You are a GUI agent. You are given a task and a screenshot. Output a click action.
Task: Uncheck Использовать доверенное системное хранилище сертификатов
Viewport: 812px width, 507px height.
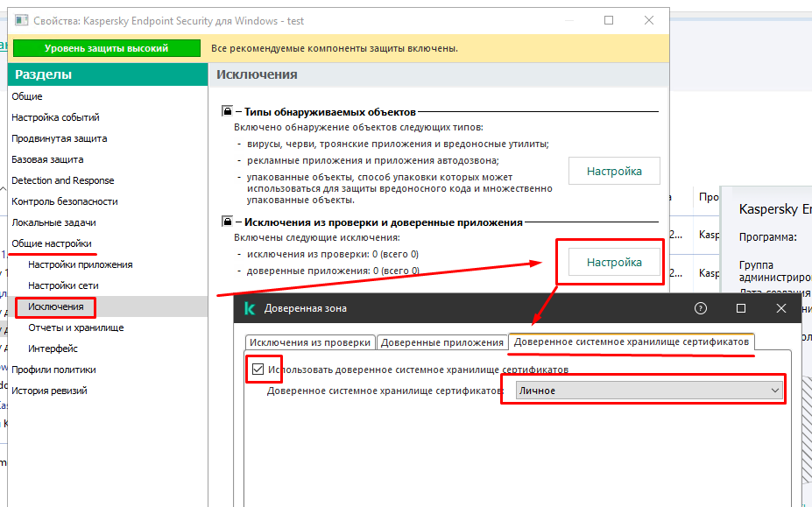point(258,370)
